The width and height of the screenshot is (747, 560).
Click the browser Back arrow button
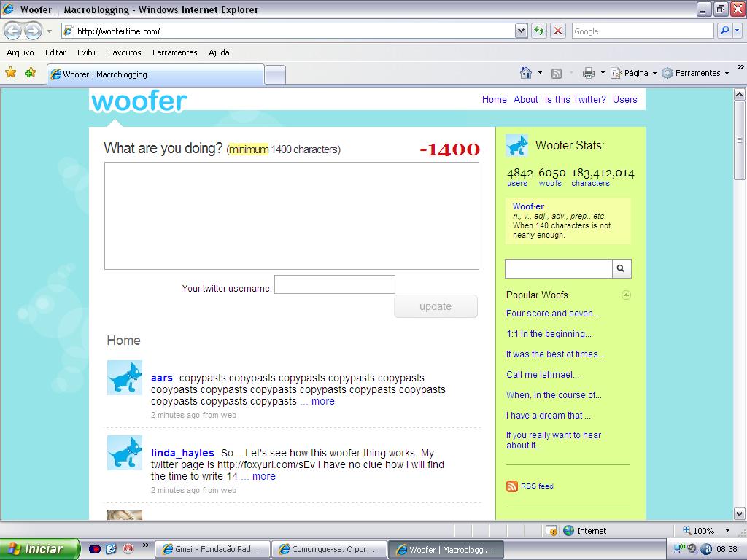[x=13, y=31]
